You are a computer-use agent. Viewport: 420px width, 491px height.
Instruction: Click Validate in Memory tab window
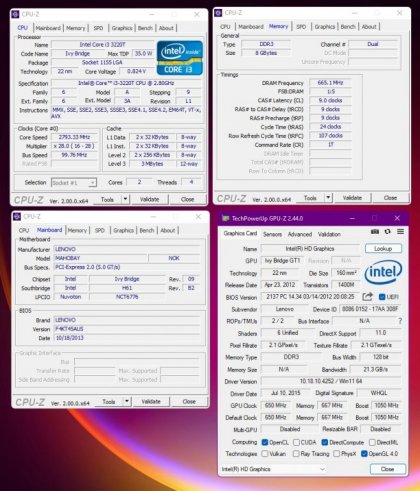352,198
